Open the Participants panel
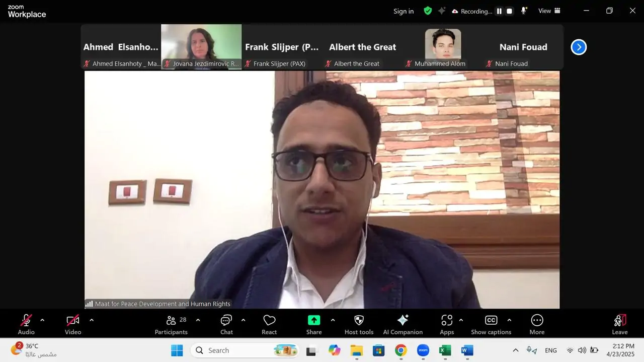Viewport: 644px width, 362px height. pyautogui.click(x=171, y=324)
